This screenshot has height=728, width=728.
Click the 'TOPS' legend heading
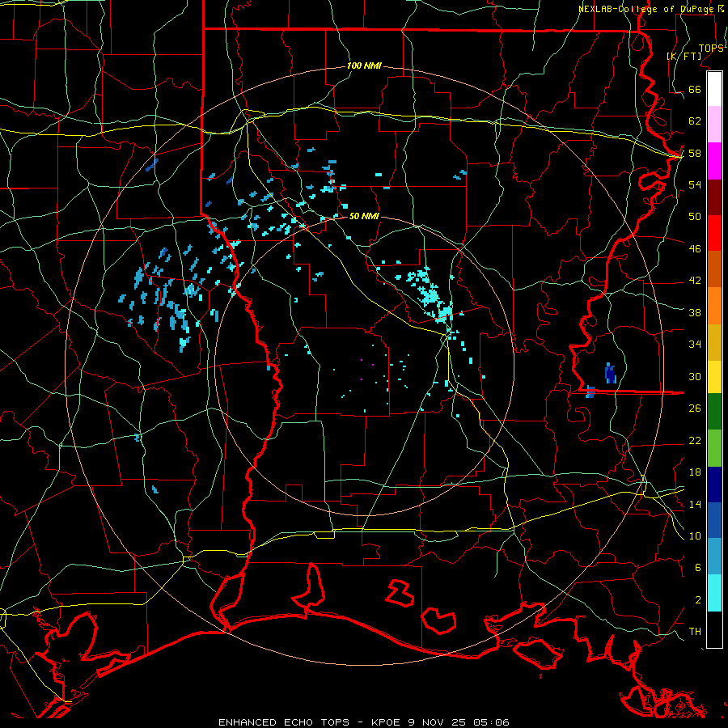pyautogui.click(x=711, y=49)
